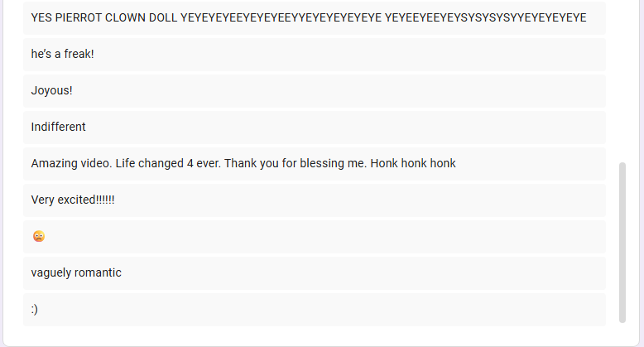Click the responses list scrollbar thumb

point(622,243)
